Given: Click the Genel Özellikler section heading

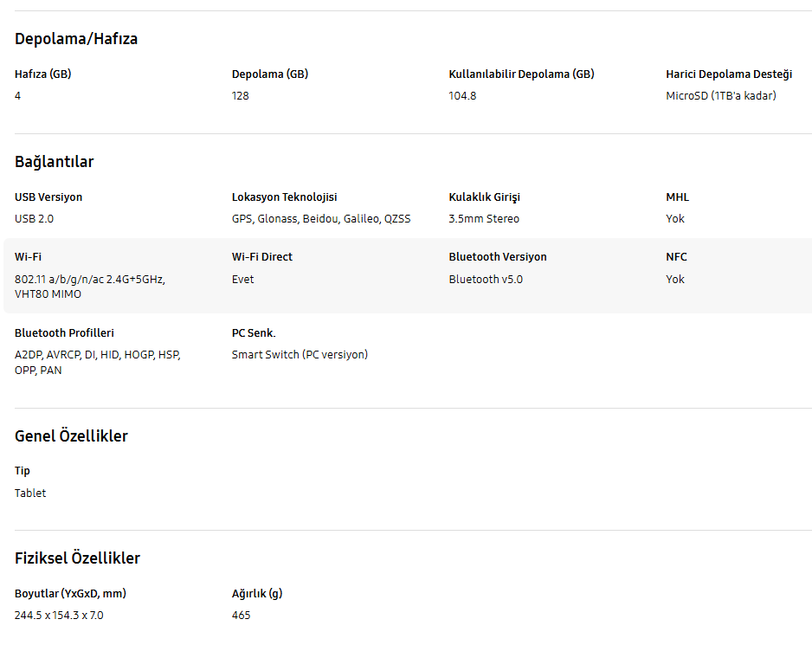Looking at the screenshot, I should tap(71, 436).
